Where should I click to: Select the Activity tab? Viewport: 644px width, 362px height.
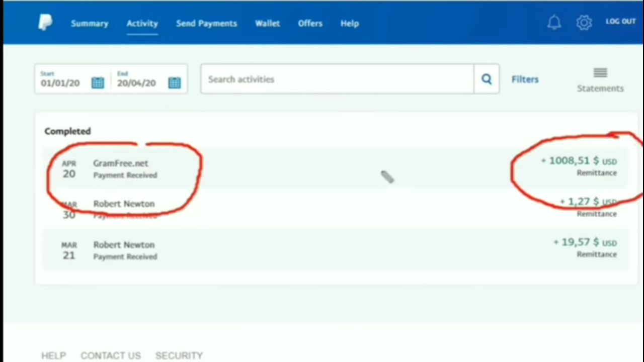coord(142,23)
